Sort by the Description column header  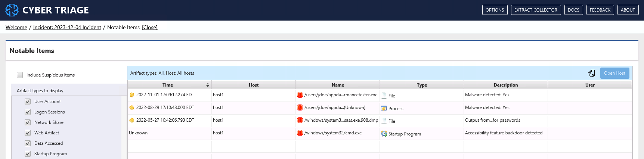tap(505, 85)
